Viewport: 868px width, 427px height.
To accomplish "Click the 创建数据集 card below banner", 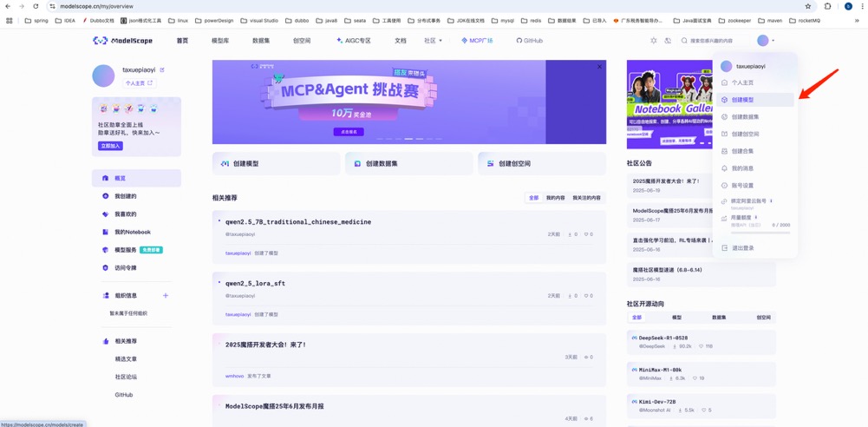I will pyautogui.click(x=409, y=163).
